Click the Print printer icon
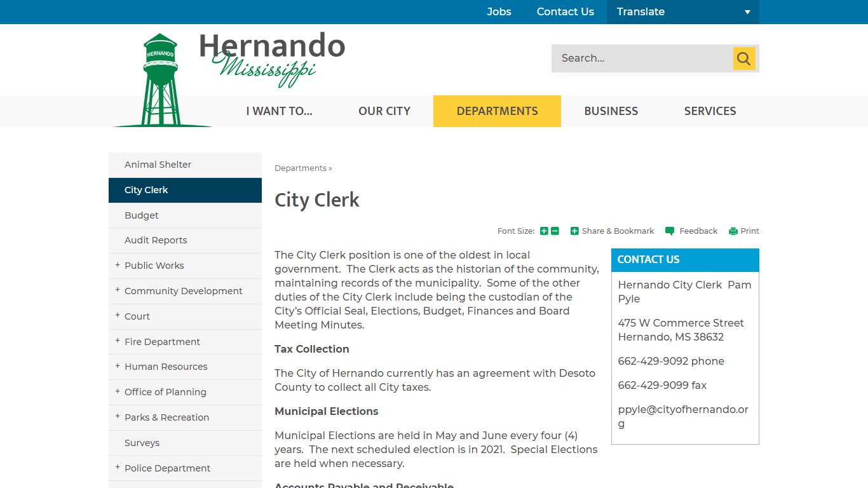The width and height of the screenshot is (868, 488). coord(733,231)
